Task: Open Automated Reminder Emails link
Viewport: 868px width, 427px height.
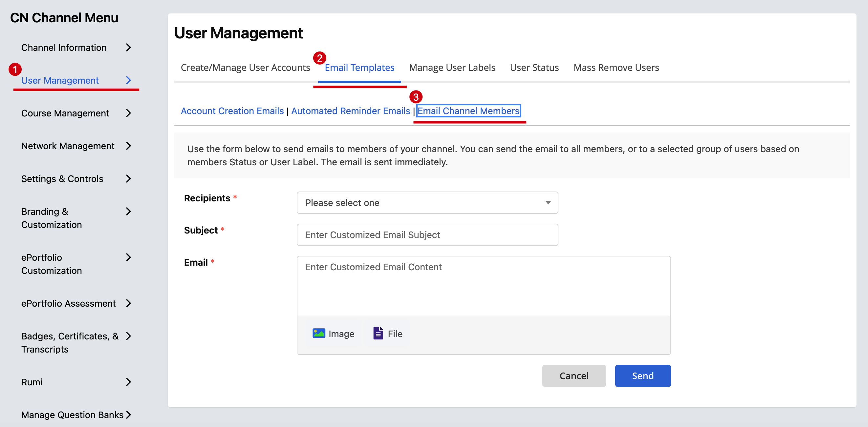Action: coord(350,111)
